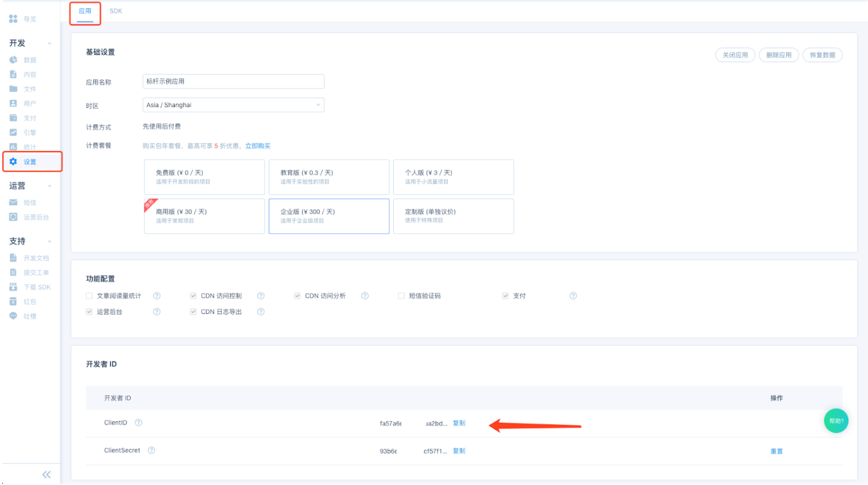868x485 pixels.
Task: Open the 时区 dropdown
Action: click(x=233, y=105)
